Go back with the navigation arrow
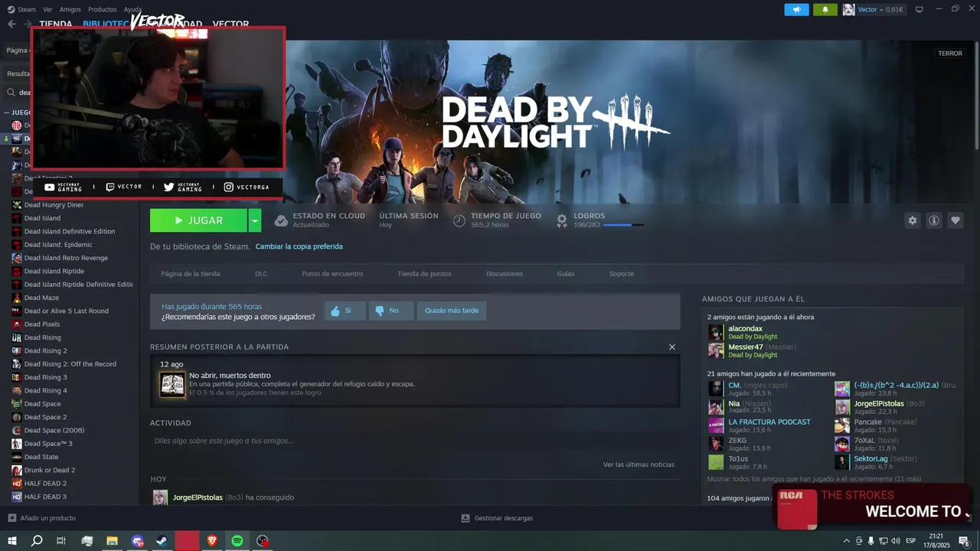Screen dimensions: 980x551 coord(11,24)
